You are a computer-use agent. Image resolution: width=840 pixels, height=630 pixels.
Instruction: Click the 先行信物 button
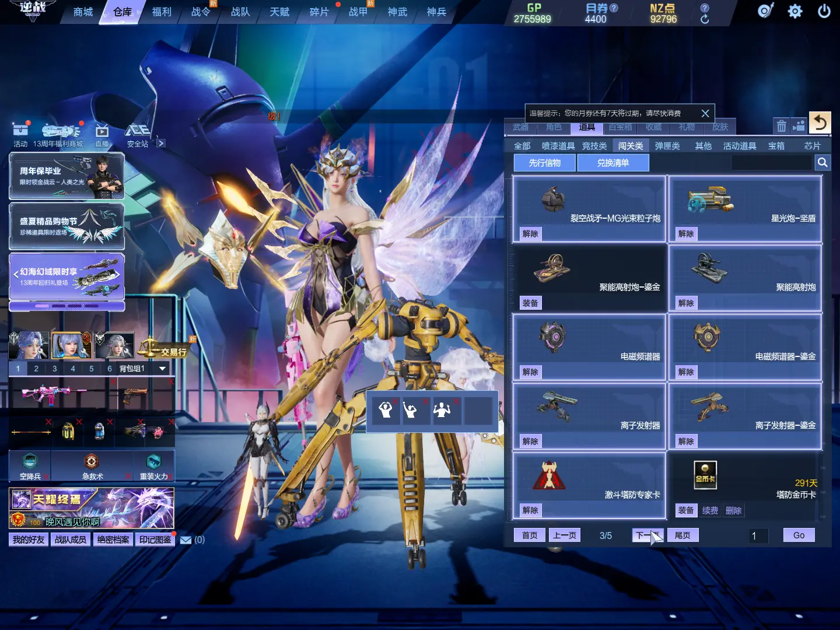pyautogui.click(x=545, y=163)
